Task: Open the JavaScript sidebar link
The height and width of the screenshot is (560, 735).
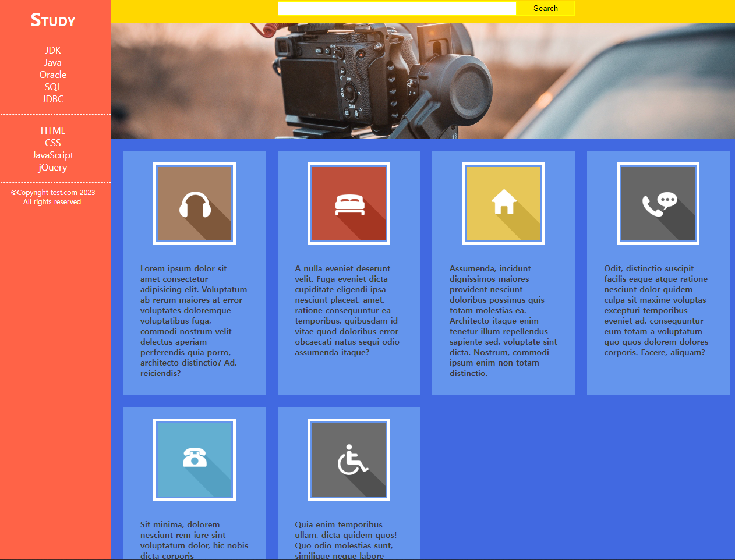Action: (x=53, y=155)
